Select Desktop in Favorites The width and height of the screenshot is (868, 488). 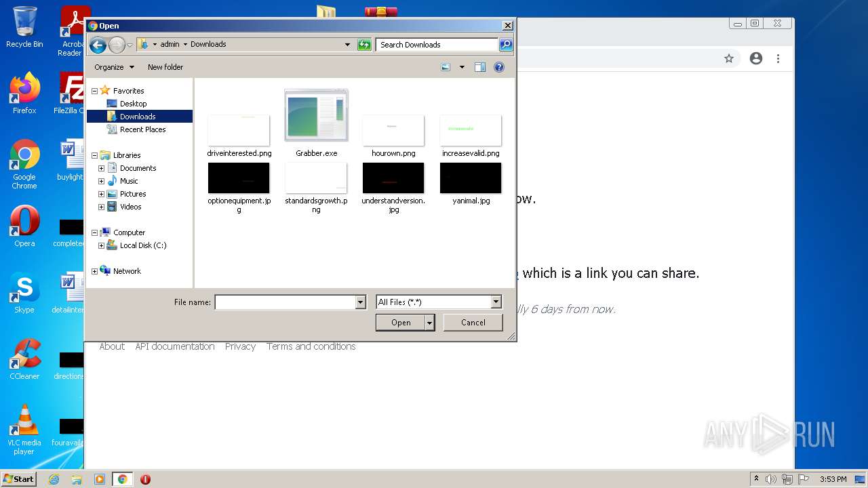(x=133, y=104)
